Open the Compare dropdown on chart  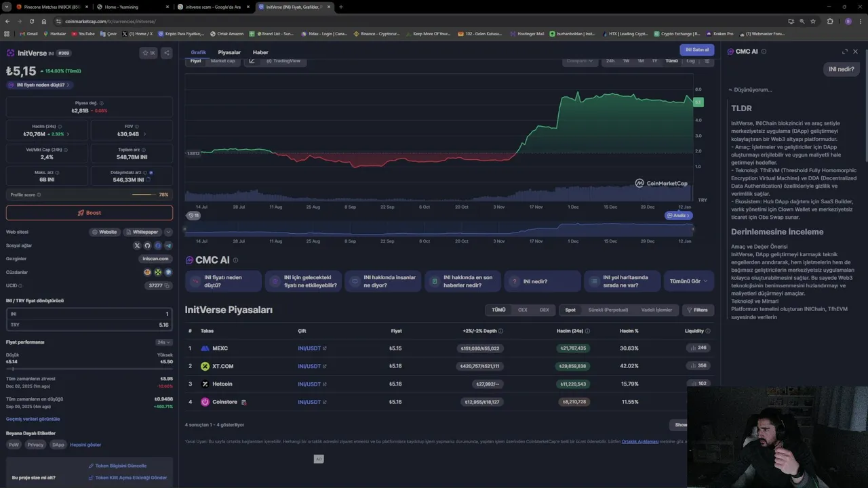(580, 61)
